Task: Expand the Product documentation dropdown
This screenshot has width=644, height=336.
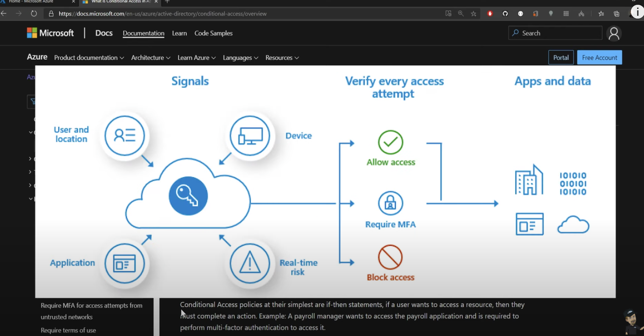Action: (x=89, y=58)
